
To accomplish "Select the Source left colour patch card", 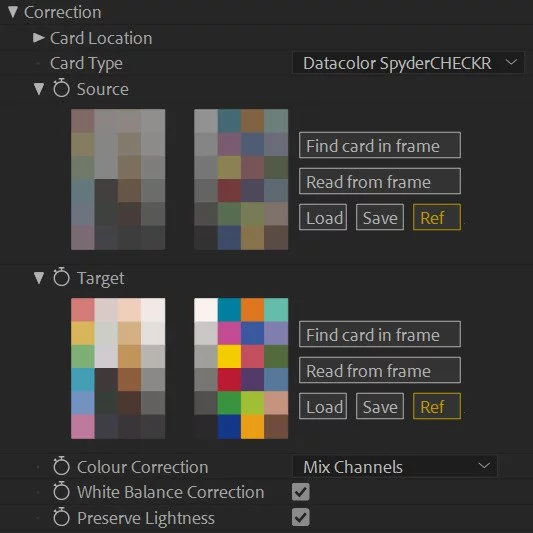I will [x=118, y=179].
